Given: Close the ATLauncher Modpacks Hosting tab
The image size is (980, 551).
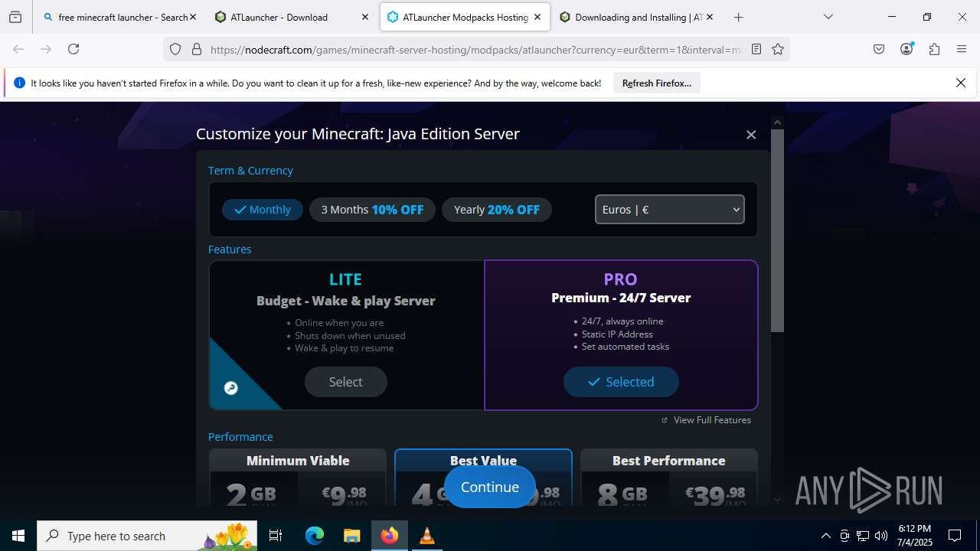Looking at the screenshot, I should pos(537,17).
